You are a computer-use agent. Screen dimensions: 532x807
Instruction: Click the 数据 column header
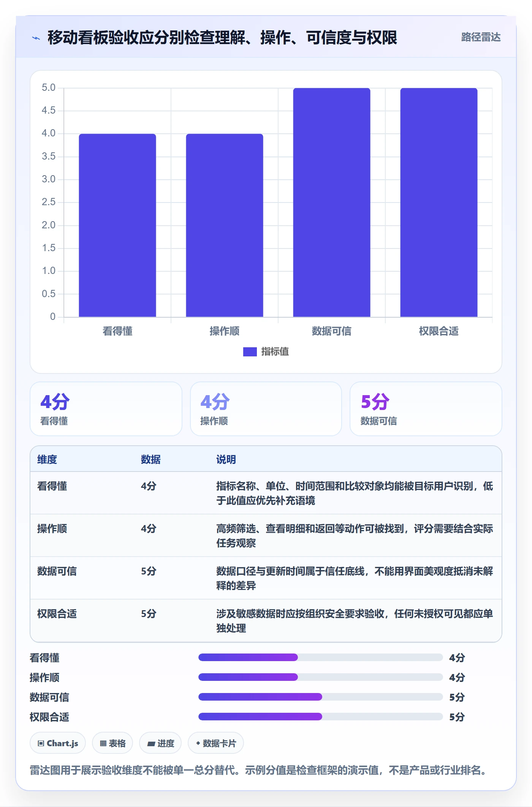[151, 459]
